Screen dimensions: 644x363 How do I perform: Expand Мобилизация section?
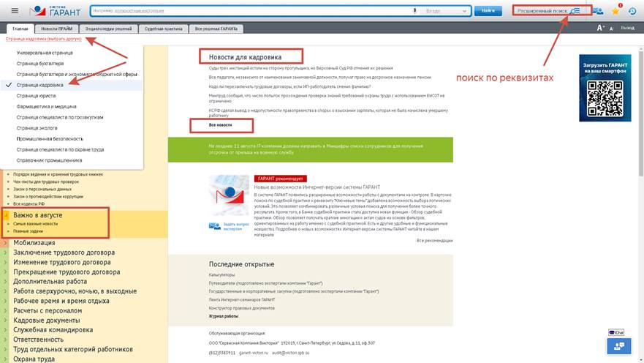point(34,243)
